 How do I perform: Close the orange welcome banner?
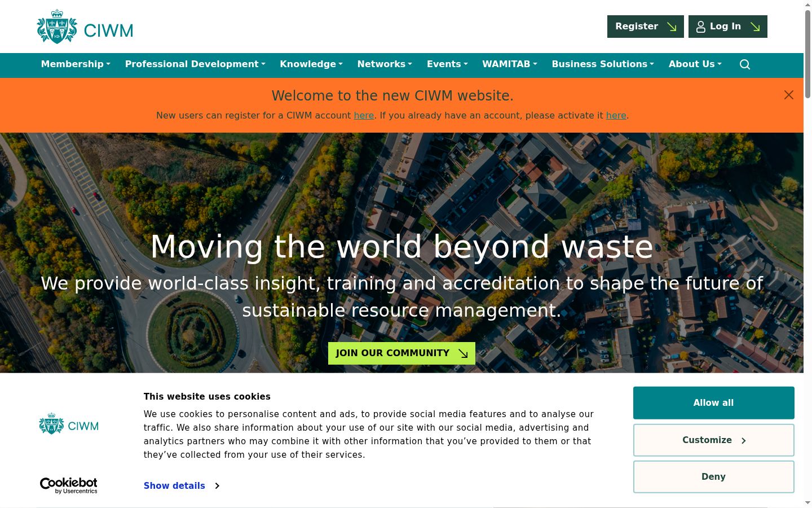tap(789, 95)
